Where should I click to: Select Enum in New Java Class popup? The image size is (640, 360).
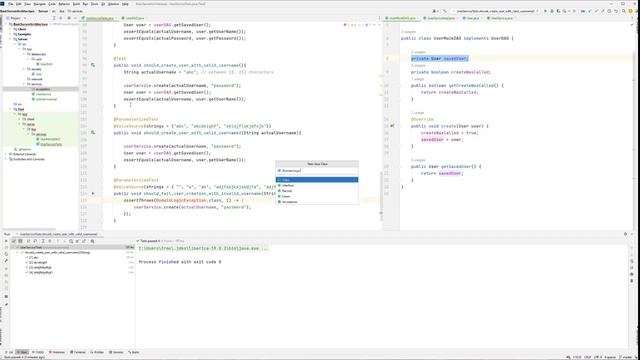317,196
